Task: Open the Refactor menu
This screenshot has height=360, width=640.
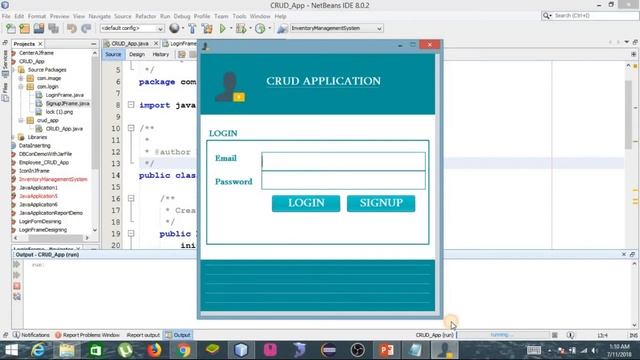Action: [146, 16]
